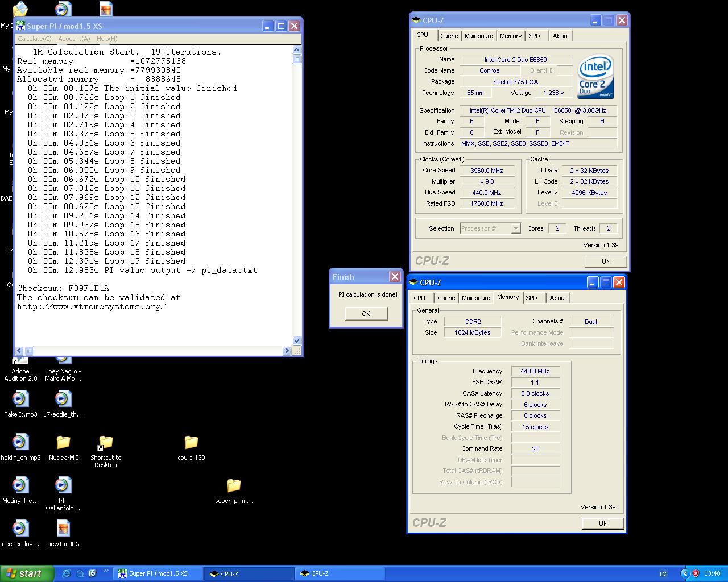This screenshot has height=582, width=728.
Task: Click the Frequency 440.0 MHz field
Action: click(535, 371)
